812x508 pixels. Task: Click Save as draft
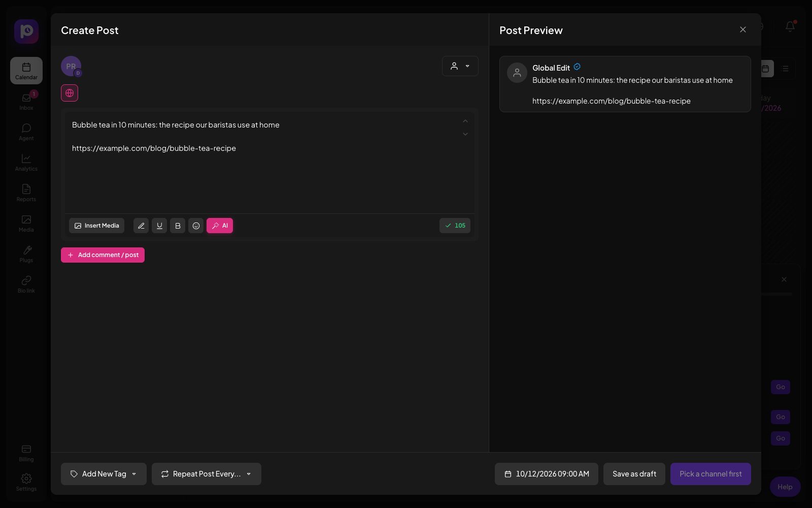pos(634,474)
